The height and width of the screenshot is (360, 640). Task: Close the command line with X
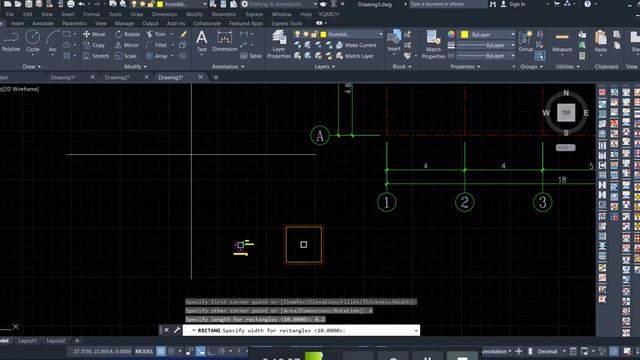(167, 330)
